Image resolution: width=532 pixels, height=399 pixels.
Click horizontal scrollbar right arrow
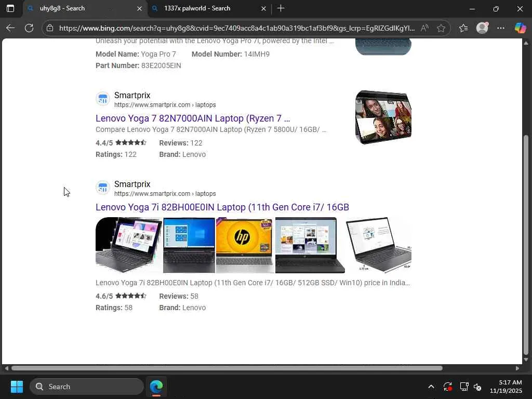coord(517,368)
